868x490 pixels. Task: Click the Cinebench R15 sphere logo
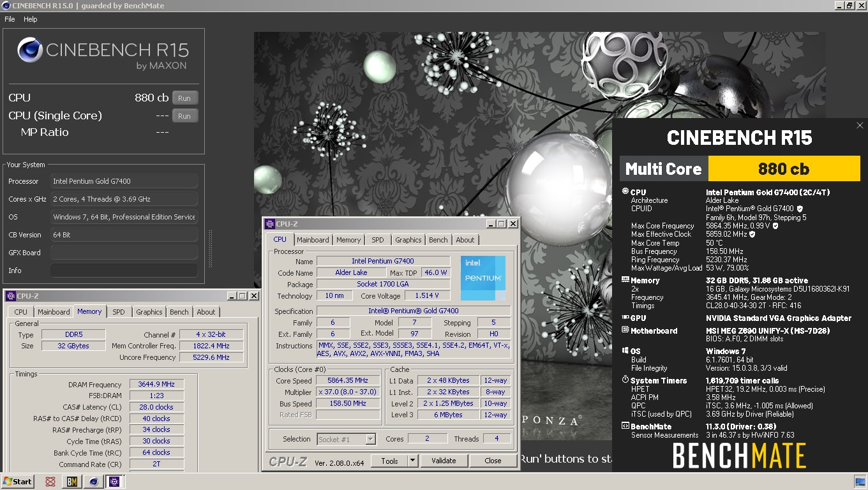click(29, 51)
